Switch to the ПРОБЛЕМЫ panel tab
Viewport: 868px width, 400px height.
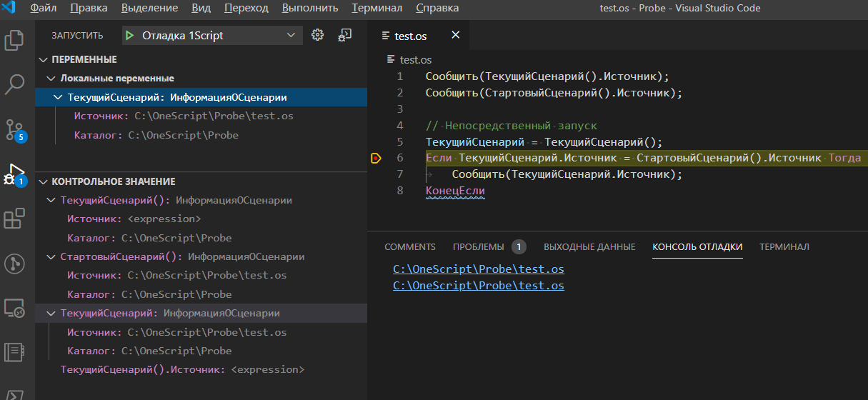pos(478,247)
